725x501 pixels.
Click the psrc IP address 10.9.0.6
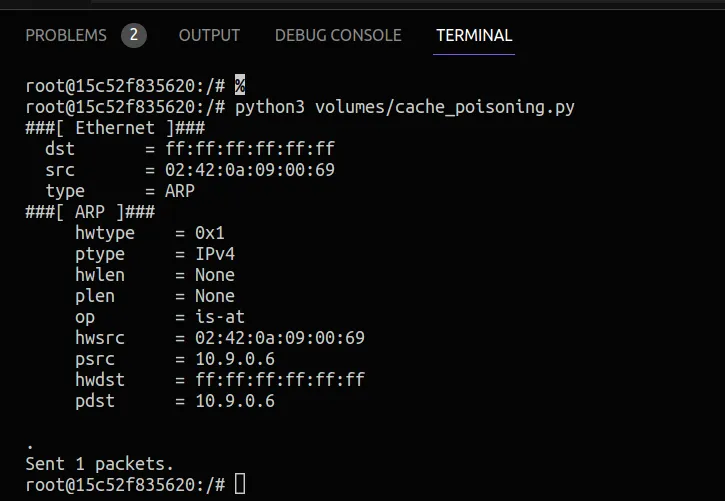[x=235, y=359]
